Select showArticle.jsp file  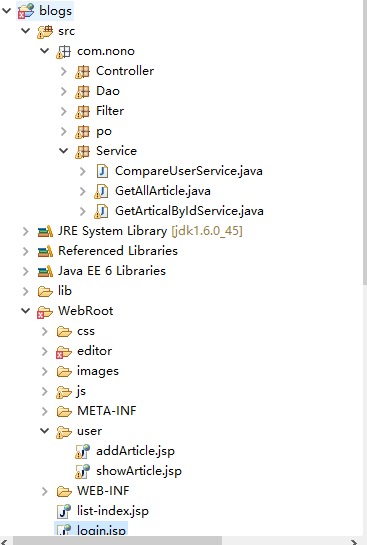tap(139, 471)
